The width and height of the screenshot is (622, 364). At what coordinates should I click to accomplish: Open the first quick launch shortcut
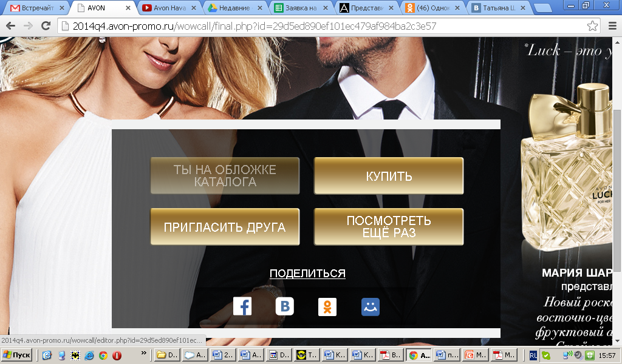47,356
